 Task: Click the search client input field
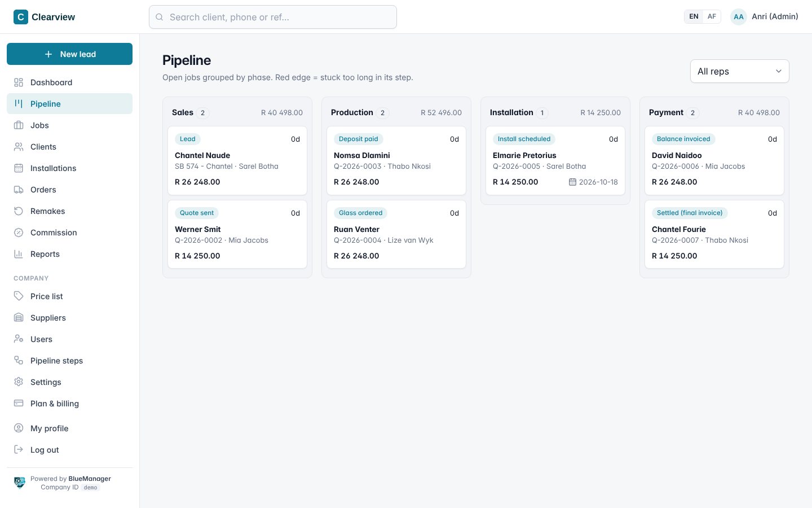click(x=273, y=17)
